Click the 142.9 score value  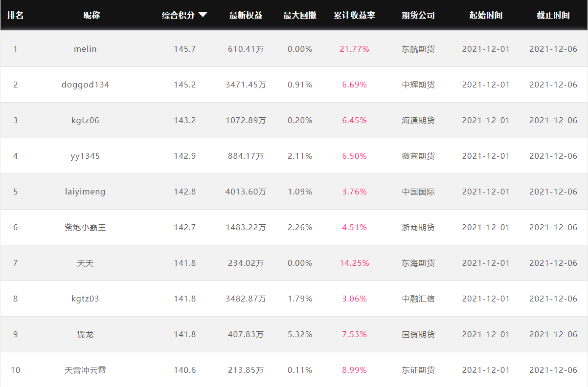pos(184,156)
